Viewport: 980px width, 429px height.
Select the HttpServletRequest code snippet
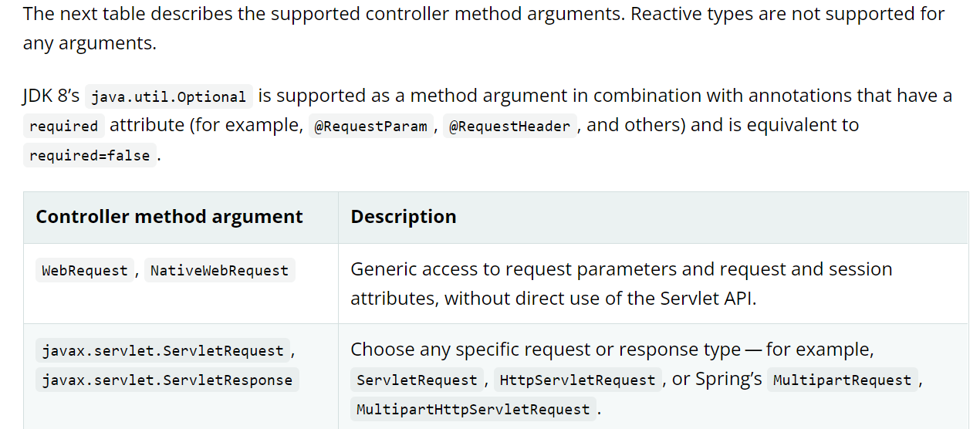pyautogui.click(x=577, y=380)
